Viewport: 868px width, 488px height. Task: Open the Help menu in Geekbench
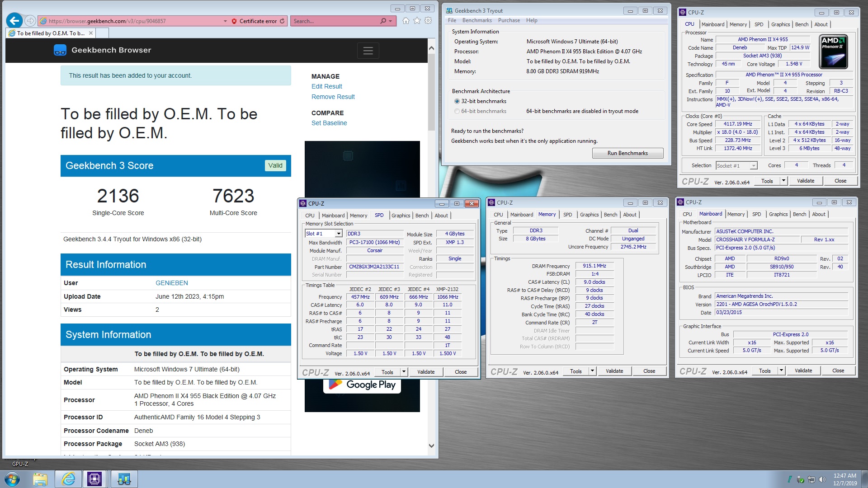tap(532, 20)
